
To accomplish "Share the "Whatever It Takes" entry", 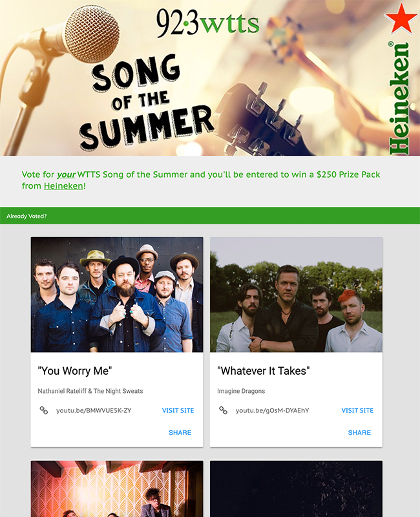I will tap(359, 432).
